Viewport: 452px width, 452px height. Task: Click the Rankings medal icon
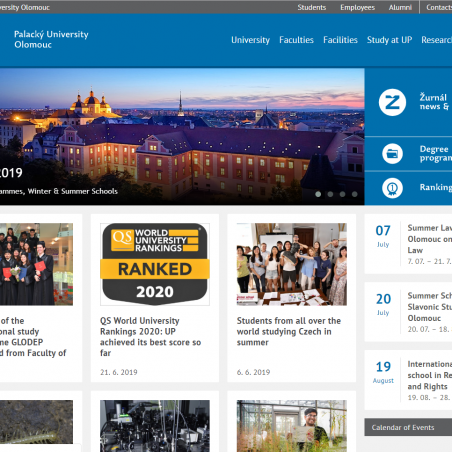(x=392, y=188)
